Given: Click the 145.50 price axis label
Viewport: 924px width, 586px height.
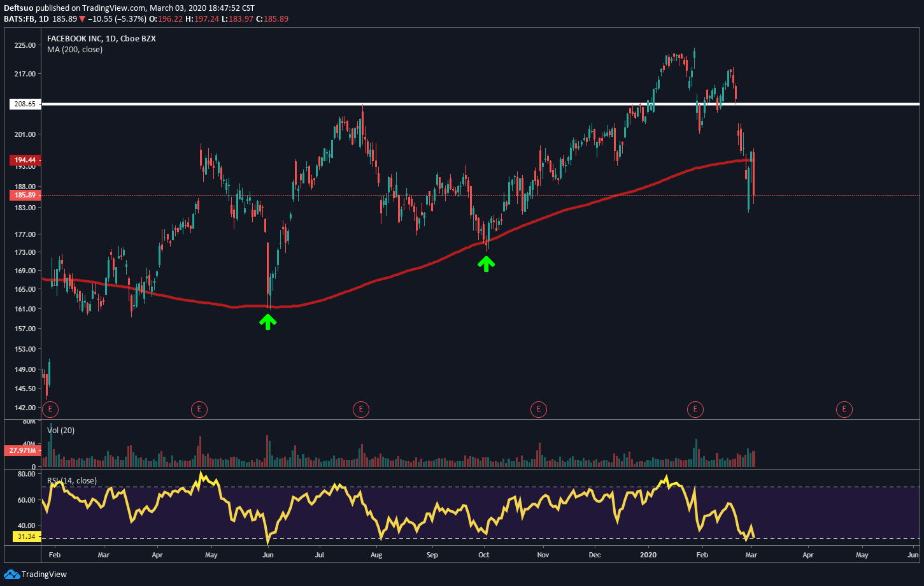Looking at the screenshot, I should (26, 389).
